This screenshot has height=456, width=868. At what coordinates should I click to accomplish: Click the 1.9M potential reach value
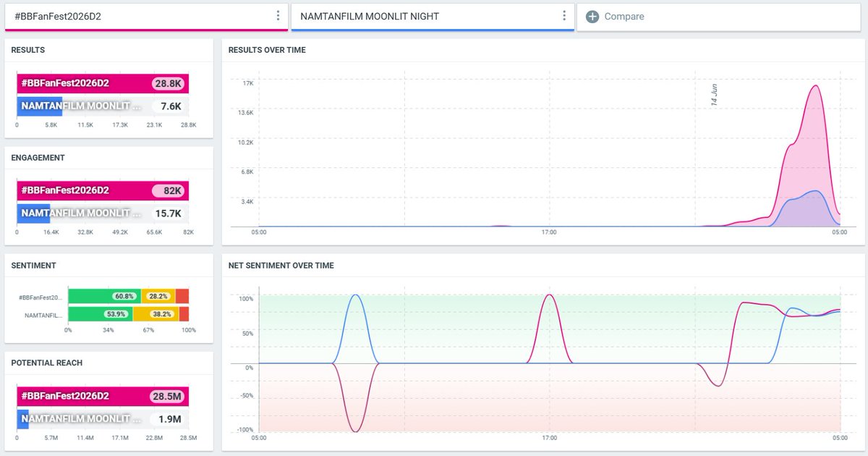[169, 419]
